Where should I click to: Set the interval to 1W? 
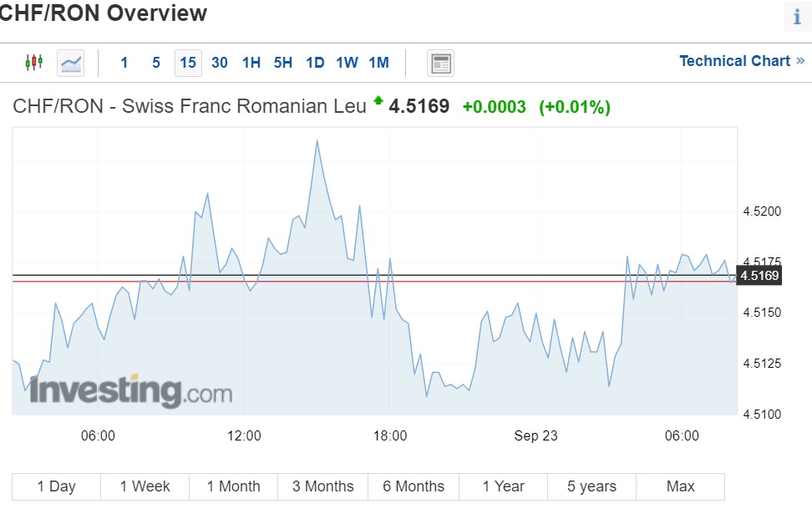click(x=347, y=63)
